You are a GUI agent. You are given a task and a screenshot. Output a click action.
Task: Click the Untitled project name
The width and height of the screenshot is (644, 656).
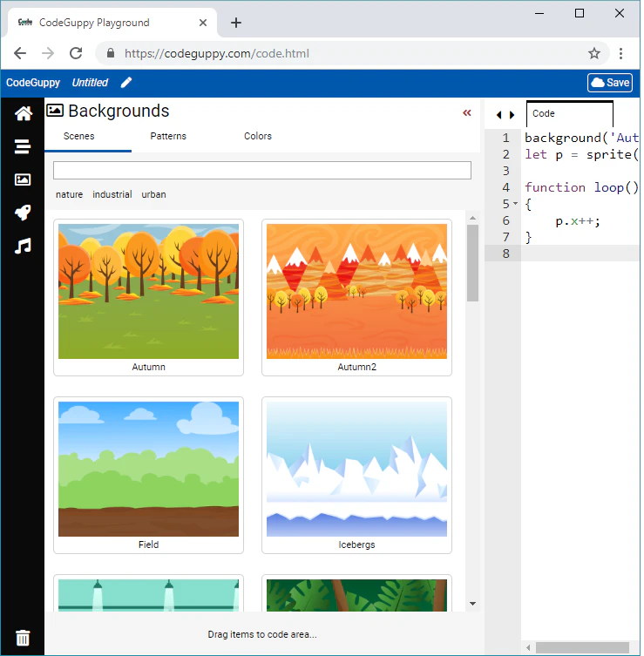(90, 83)
